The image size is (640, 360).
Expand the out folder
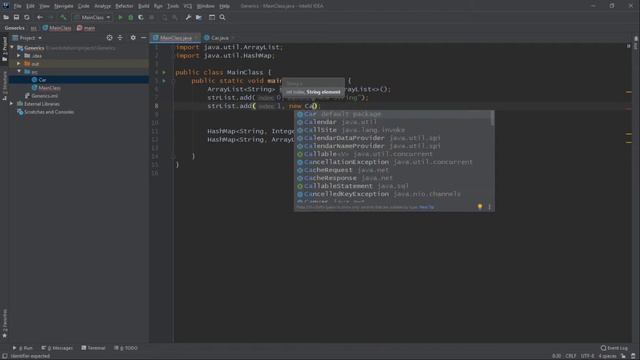(19, 64)
